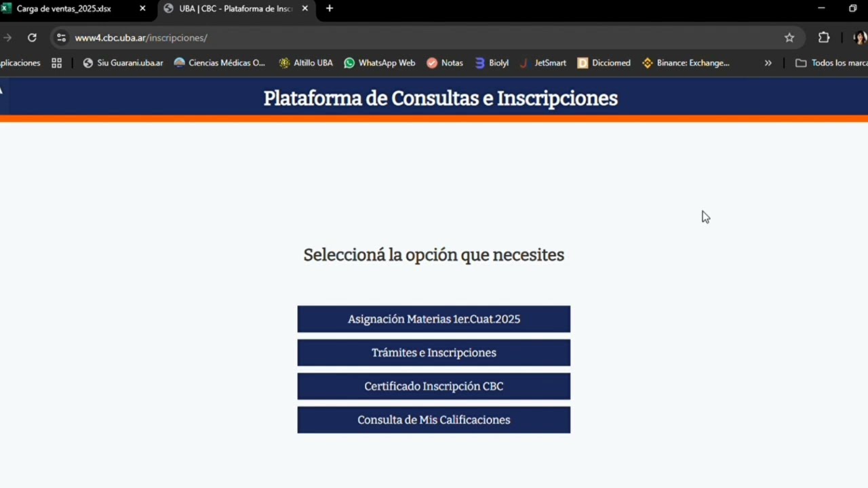Viewport: 868px width, 488px height.
Task: Open WhatsApp Web bookmark
Action: 379,63
